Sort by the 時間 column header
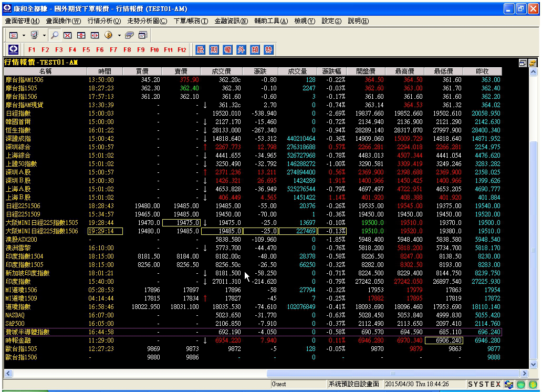Viewport: 542px width, 392px height. point(105,71)
